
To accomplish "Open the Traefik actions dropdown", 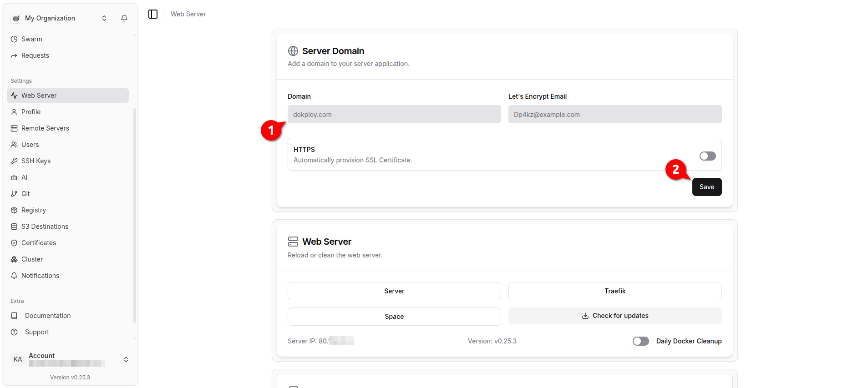I will 614,291.
